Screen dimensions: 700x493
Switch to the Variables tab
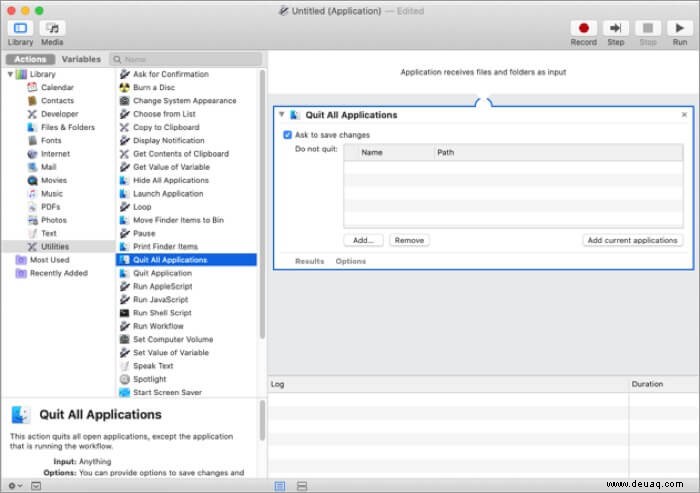click(81, 59)
